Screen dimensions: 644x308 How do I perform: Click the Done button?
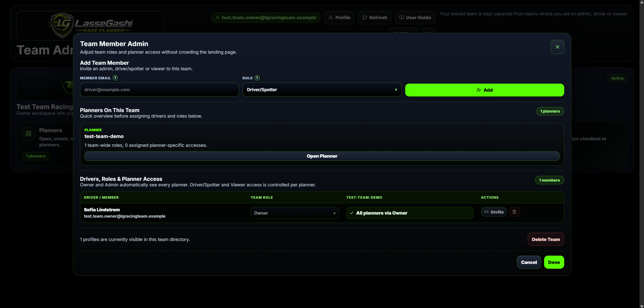point(554,262)
